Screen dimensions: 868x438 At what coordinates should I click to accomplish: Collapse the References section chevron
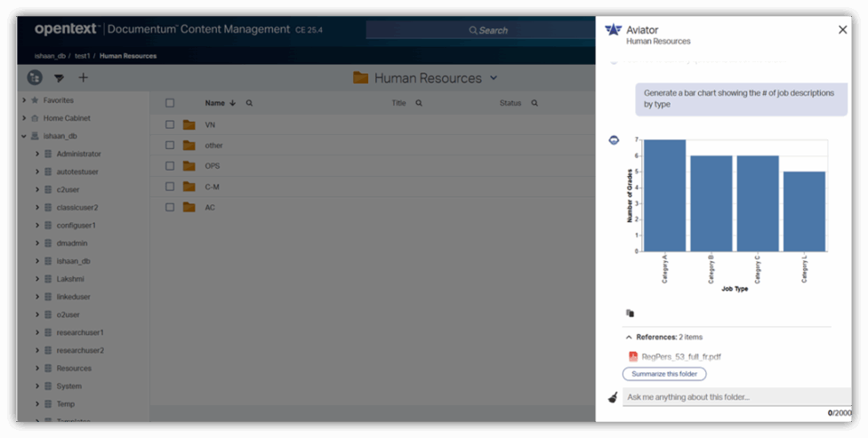click(629, 337)
